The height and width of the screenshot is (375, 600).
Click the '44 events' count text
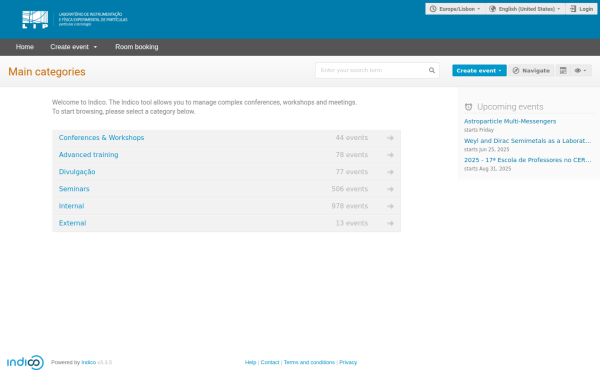click(x=352, y=138)
